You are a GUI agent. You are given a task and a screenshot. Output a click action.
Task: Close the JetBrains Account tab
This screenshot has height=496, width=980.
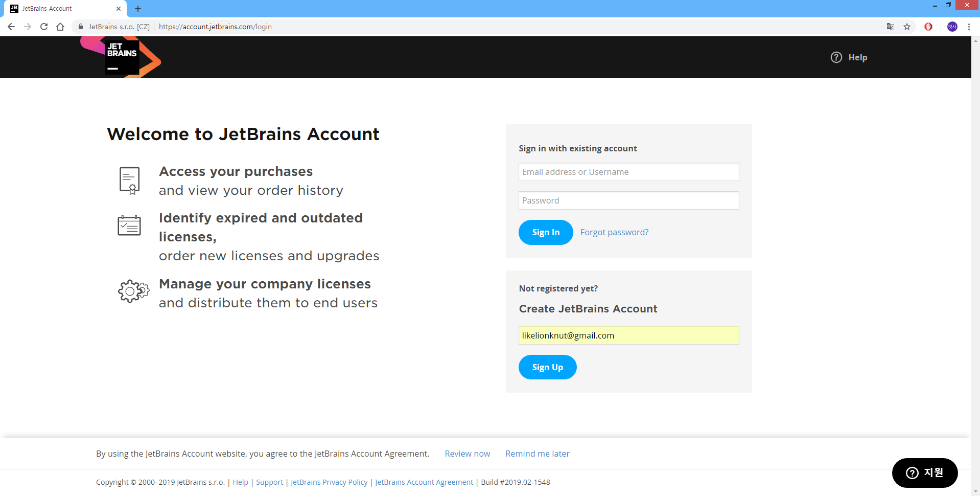[x=119, y=9]
